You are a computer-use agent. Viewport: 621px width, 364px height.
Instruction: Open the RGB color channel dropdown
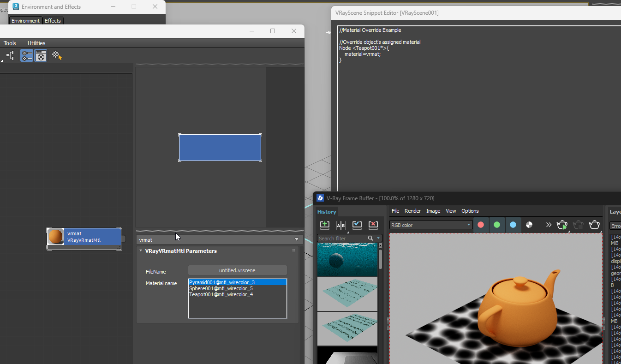click(431, 225)
